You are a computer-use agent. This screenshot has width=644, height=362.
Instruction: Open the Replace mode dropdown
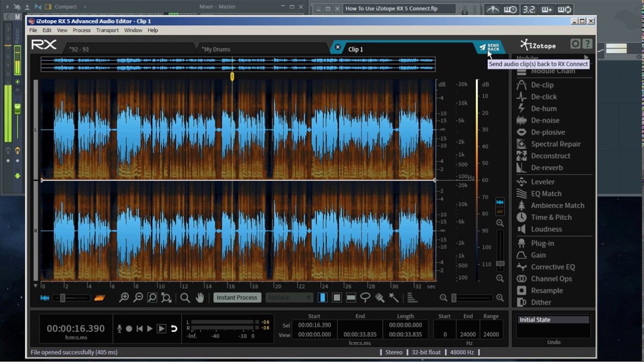tap(289, 298)
